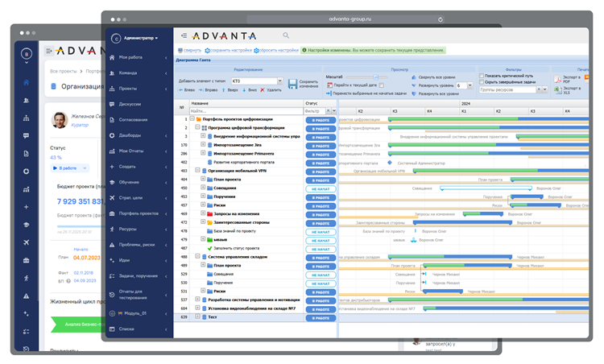Open Задачи, поручения menu in sidebar

(x=139, y=275)
